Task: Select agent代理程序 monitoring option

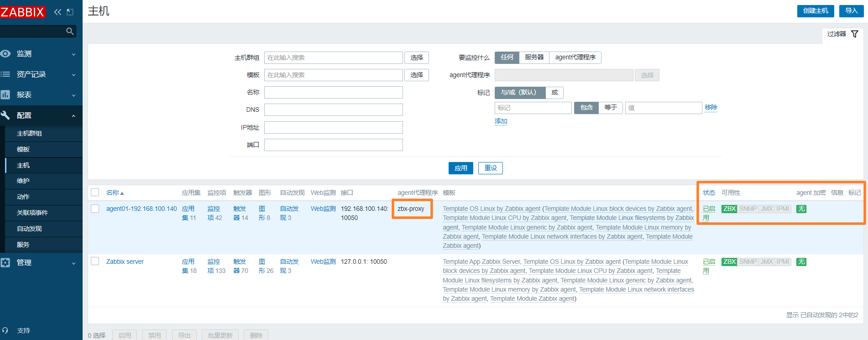Action: click(575, 58)
